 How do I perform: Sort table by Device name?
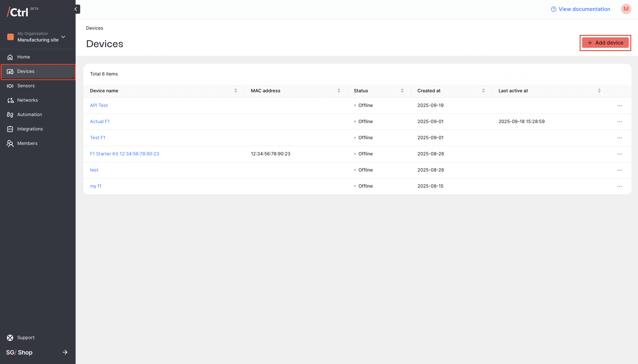click(x=236, y=91)
